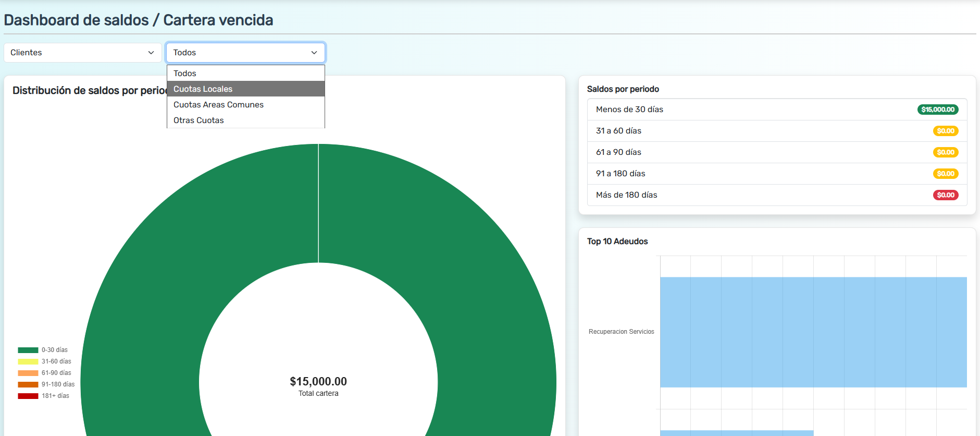Click the Menos de 30 días row
This screenshot has width=980, height=436.
click(729, 110)
